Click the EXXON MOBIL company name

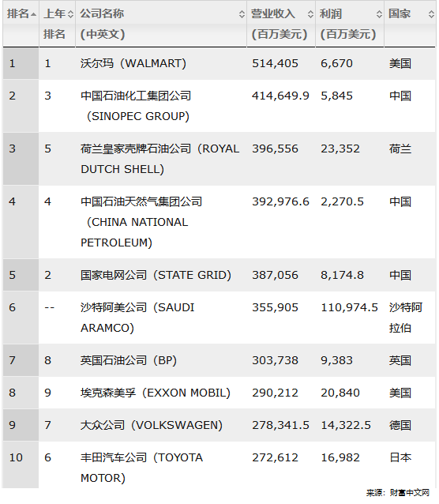(156, 393)
